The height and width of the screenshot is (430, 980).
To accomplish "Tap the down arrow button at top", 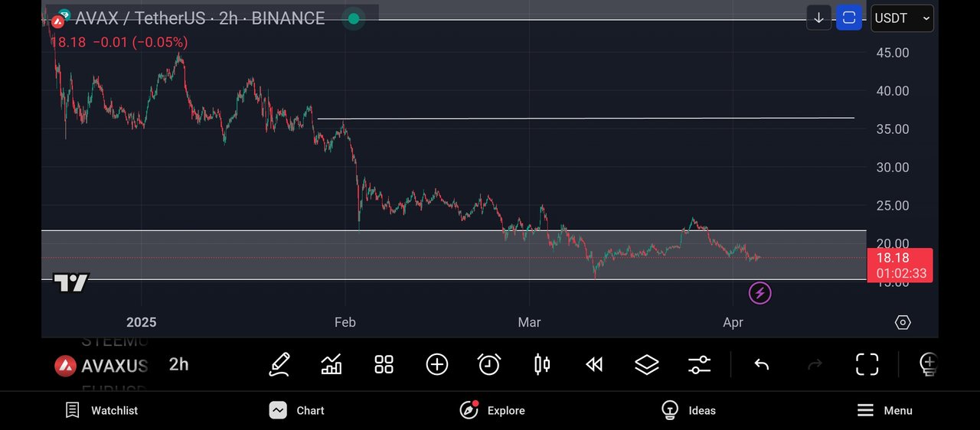I will click(x=818, y=18).
